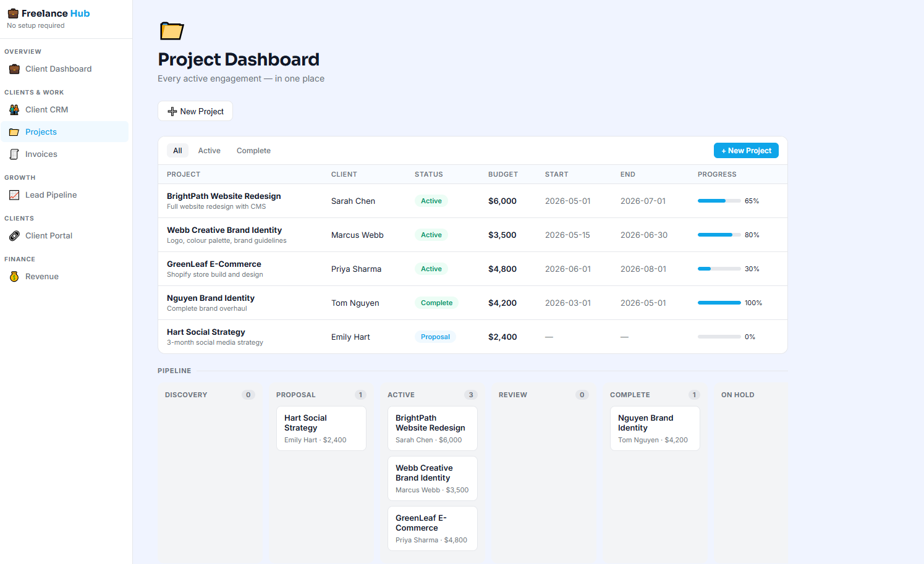Click the Freelance Hub briefcase logo icon
924x564 pixels.
[x=13, y=14]
